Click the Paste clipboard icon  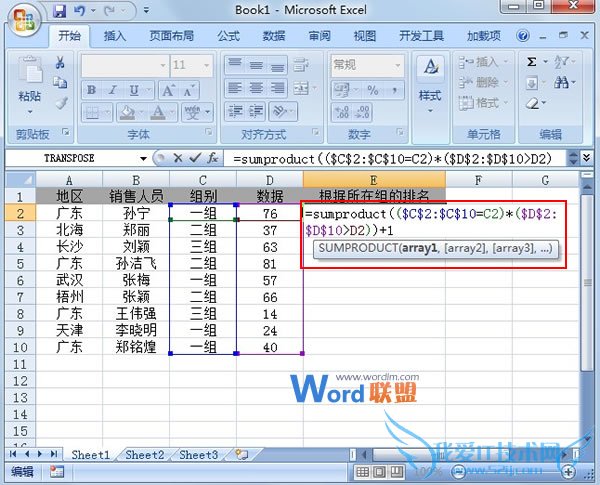(30, 70)
